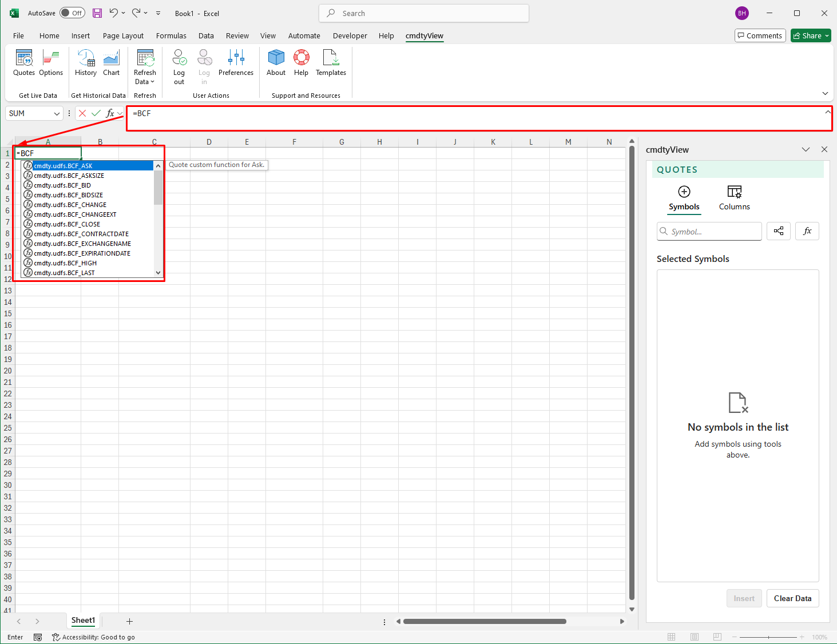Select the Symbols view in Quotes panel
This screenshot has width=837, height=644.
pos(684,197)
